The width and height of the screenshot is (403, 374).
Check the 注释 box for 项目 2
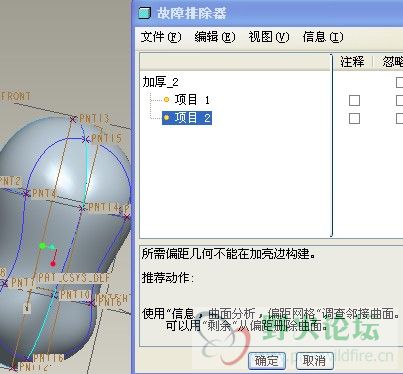pos(354,118)
